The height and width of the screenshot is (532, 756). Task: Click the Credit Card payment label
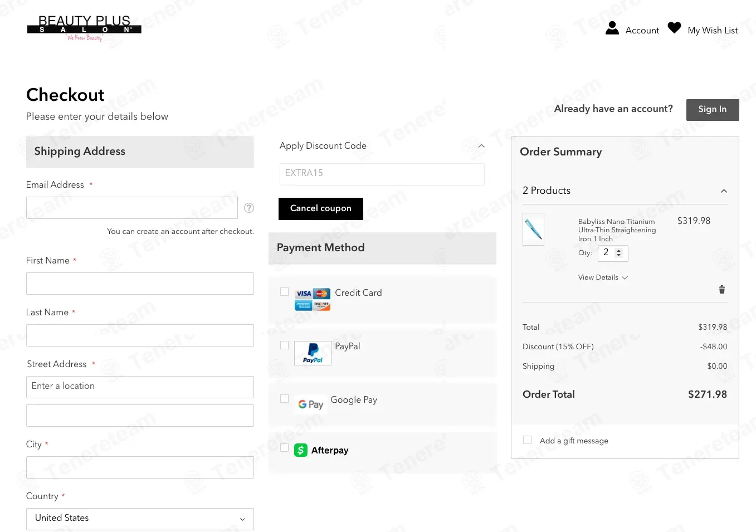[x=358, y=293]
